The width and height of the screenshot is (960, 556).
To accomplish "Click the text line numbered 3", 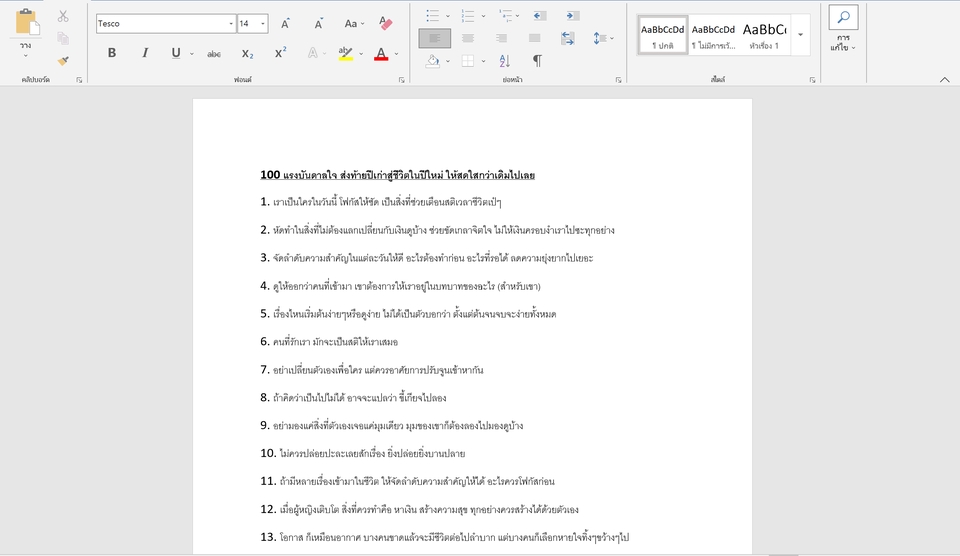I will (427, 258).
